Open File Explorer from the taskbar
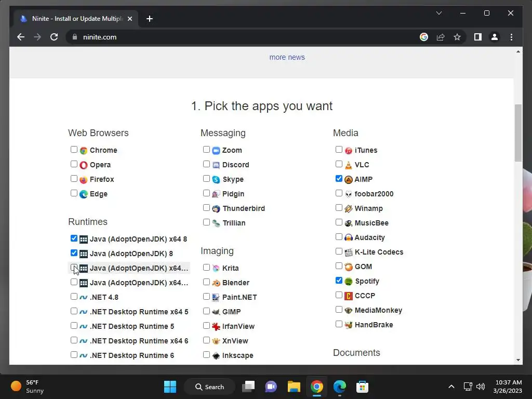The image size is (532, 399). tap(294, 387)
